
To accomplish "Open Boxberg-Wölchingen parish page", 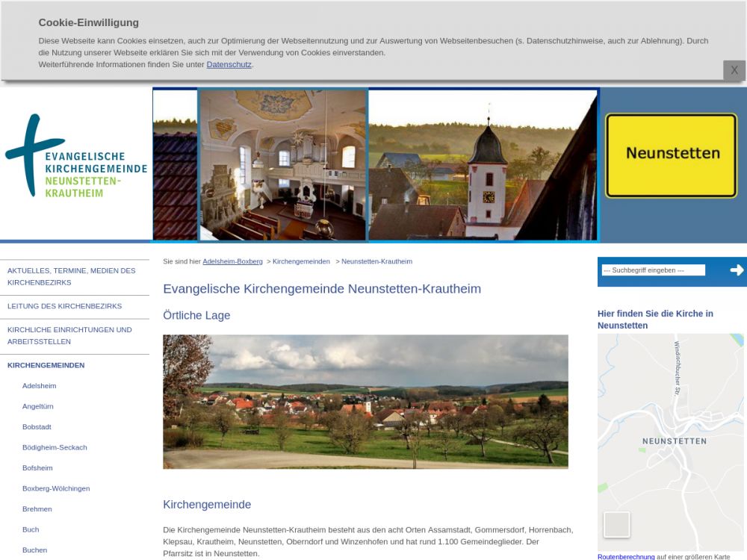I will tap(56, 488).
